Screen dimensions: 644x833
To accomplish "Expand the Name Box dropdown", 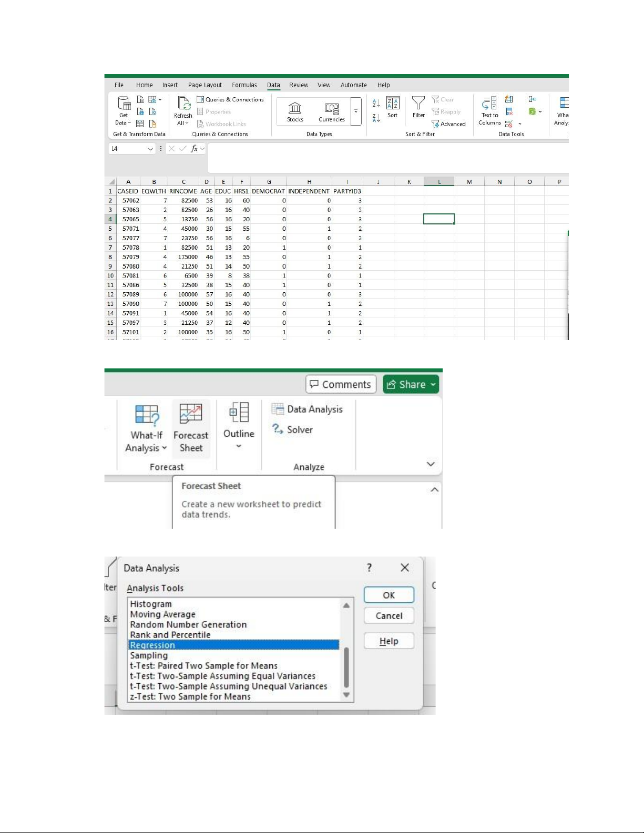I will coord(150,149).
